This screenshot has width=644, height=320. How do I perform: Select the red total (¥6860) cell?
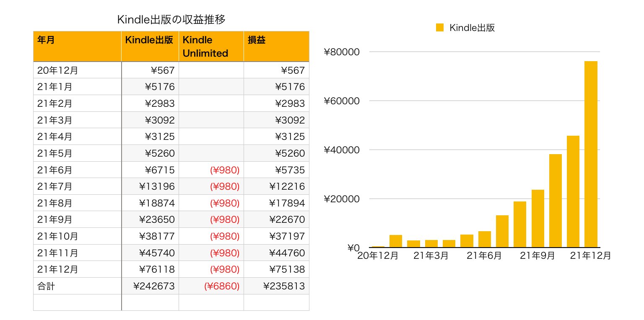211,286
